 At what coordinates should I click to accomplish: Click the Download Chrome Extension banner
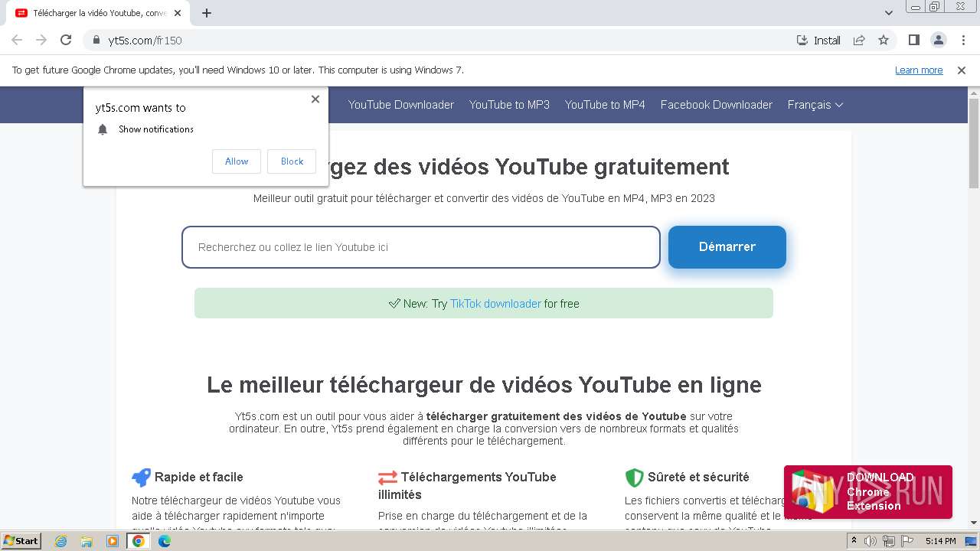tap(868, 492)
